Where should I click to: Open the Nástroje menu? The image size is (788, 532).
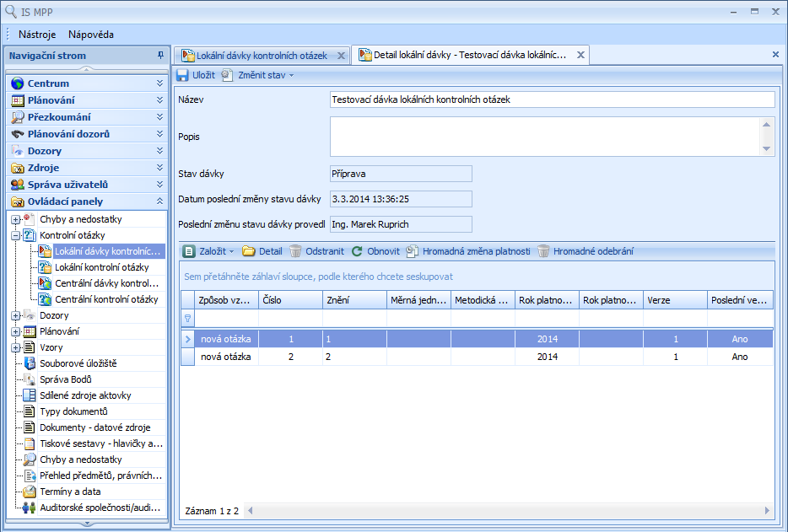[x=37, y=35]
